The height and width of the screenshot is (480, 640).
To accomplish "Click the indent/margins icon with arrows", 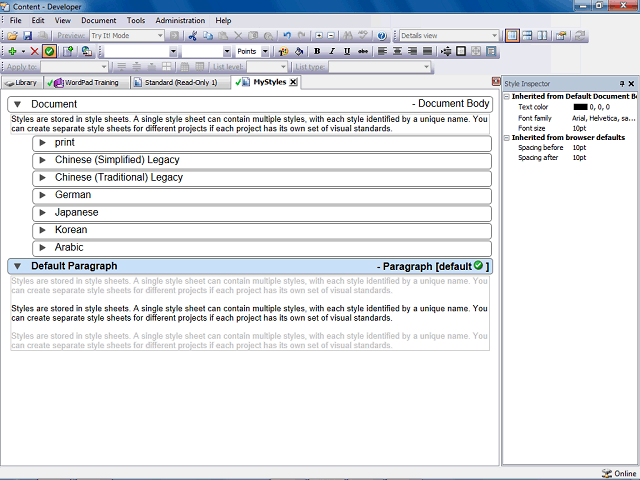I will pos(446,51).
